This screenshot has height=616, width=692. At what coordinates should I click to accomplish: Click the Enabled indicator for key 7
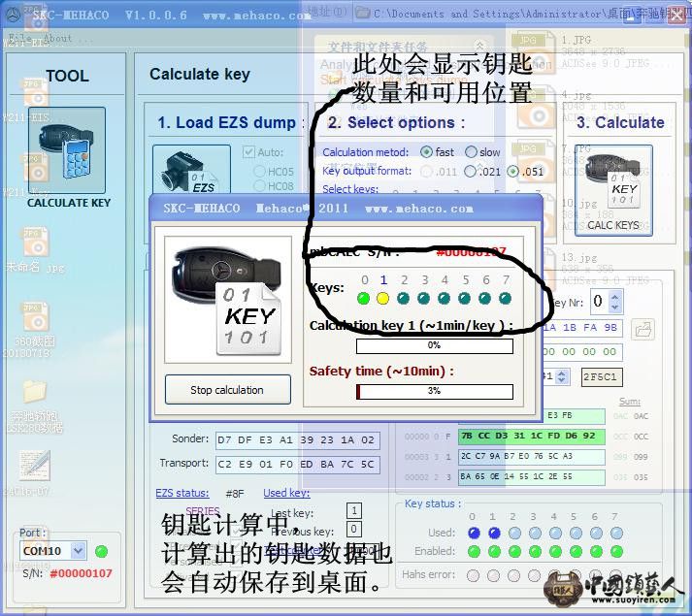[x=616, y=552]
